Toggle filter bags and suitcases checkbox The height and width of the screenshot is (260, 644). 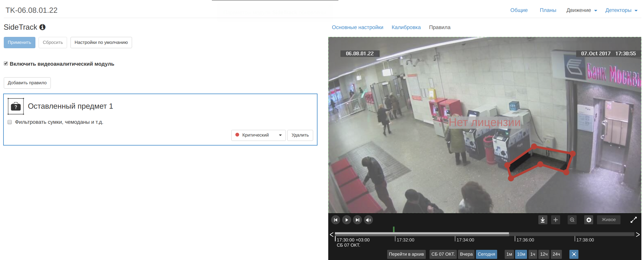click(10, 122)
